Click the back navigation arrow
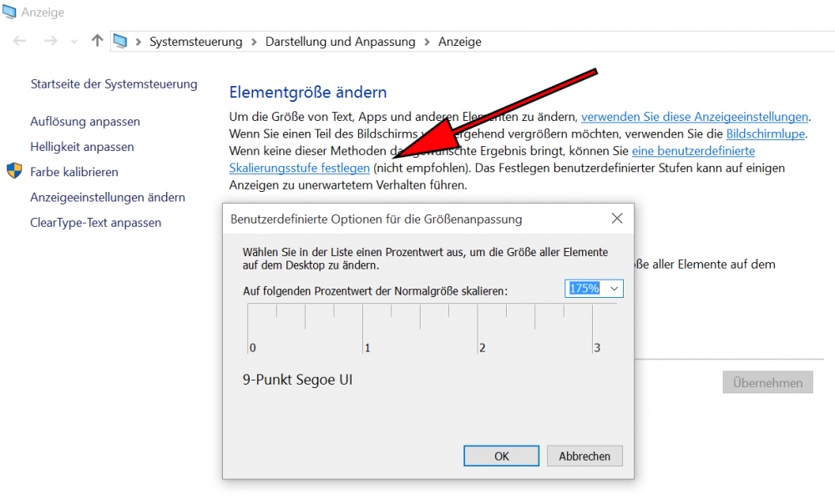Screen dimensions: 835x504 [x=20, y=41]
